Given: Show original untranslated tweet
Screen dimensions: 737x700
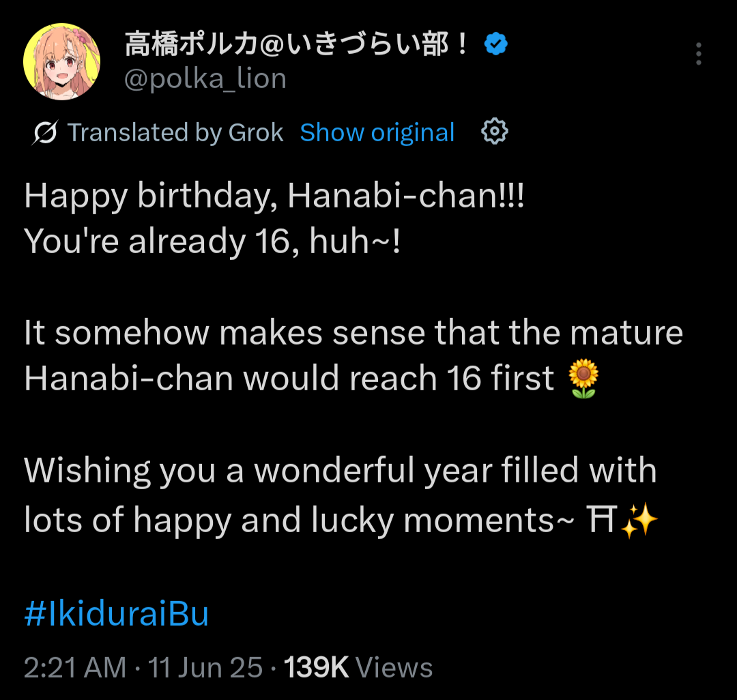Looking at the screenshot, I should [377, 132].
